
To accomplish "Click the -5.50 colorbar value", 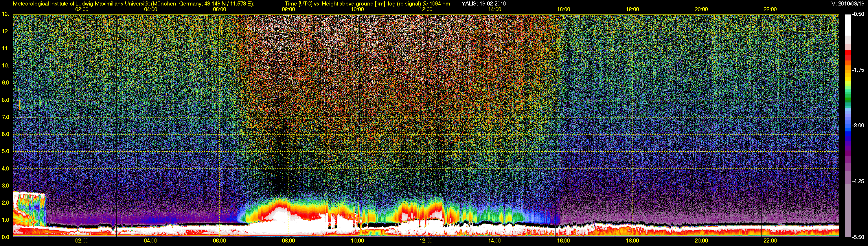I will point(858,237).
